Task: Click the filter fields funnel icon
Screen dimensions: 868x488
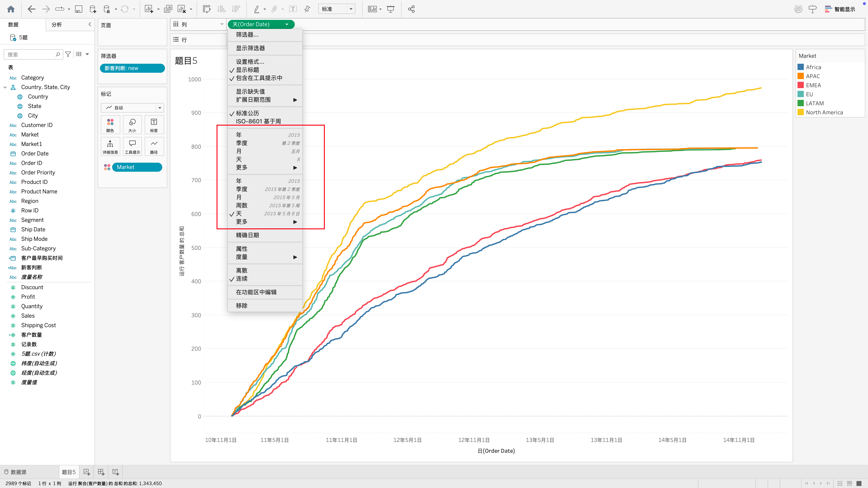Action: click(68, 54)
